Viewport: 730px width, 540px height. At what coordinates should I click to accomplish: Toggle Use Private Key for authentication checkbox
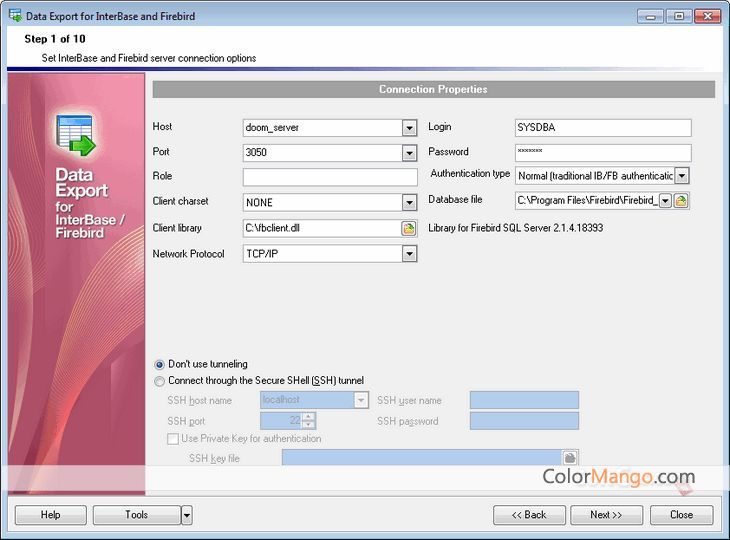pyautogui.click(x=173, y=439)
